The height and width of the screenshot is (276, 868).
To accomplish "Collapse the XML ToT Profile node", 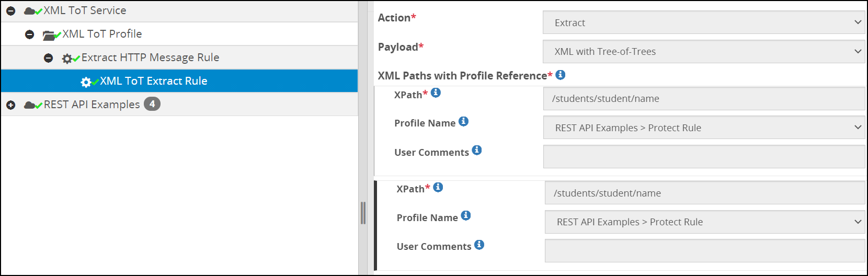I will pyautogui.click(x=30, y=34).
